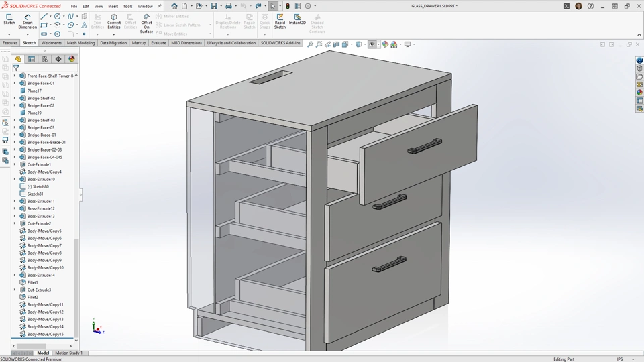Screen dimensions: 644x362
Task: Switch to DimXpertManager tab
Action: (58, 59)
